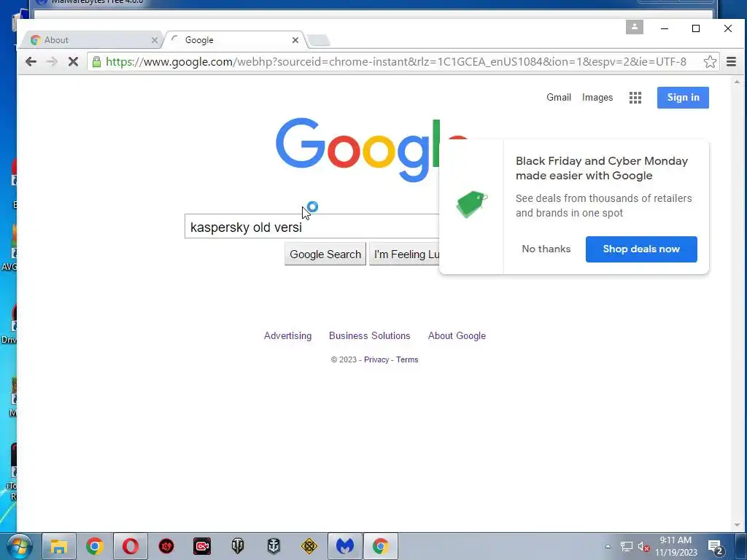Image resolution: width=747 pixels, height=560 pixels.
Task: Stop loading the page with the X button
Action: pyautogui.click(x=73, y=61)
